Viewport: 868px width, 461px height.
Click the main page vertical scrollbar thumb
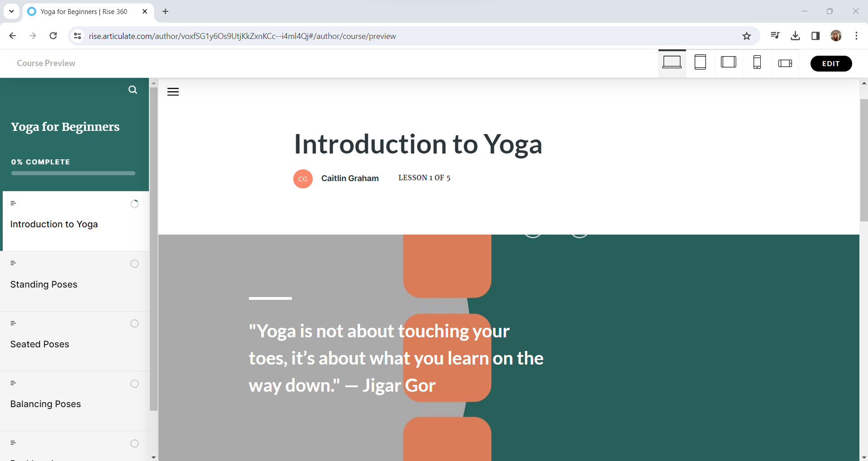[x=864, y=160]
